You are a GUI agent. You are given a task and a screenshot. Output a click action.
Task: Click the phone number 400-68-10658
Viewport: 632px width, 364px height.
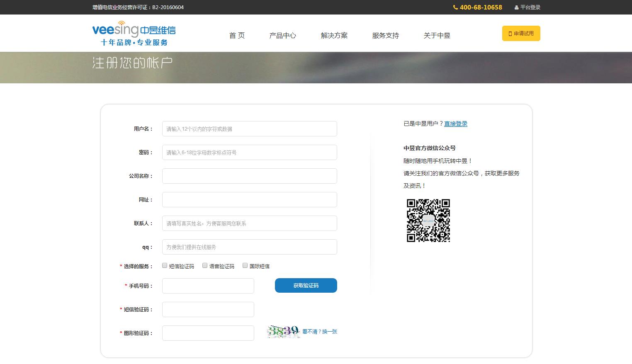[x=480, y=7]
